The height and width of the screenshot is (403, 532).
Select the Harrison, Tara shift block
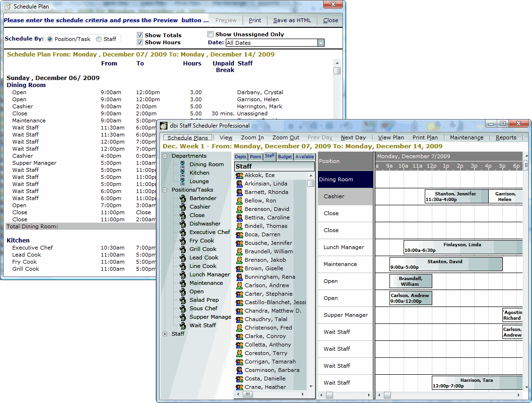coord(477,383)
